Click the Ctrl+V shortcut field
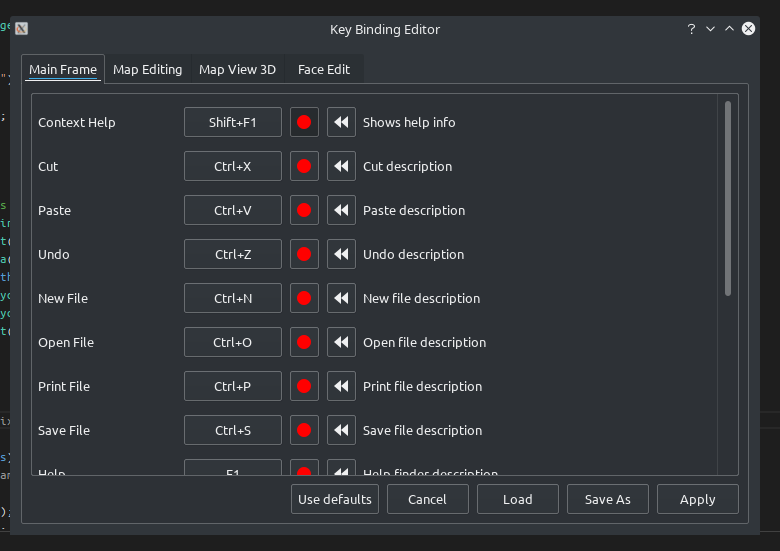The image size is (780, 551). 233,210
